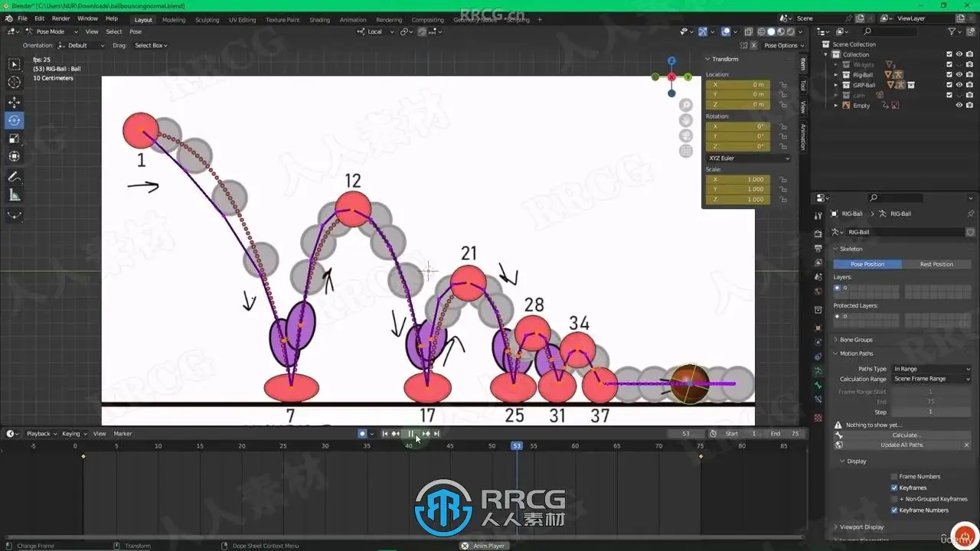Select the Measure tool
Screen dimensions: 980x551
pyautogui.click(x=15, y=195)
